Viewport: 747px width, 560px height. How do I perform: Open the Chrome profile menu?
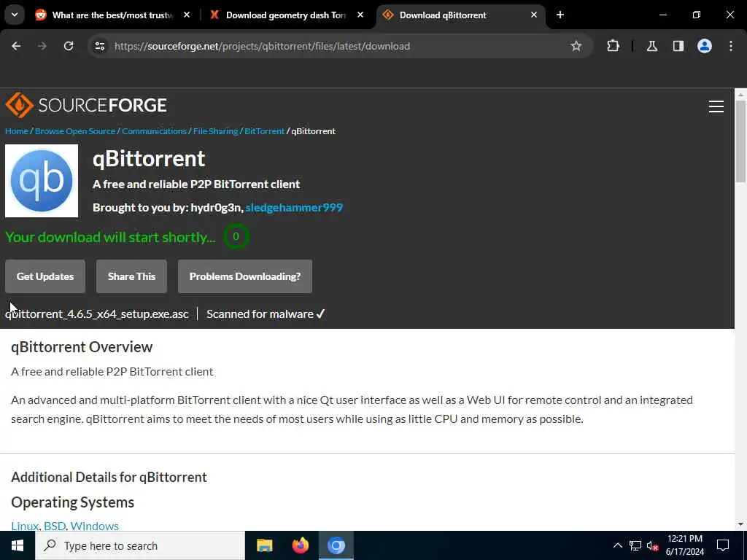[704, 46]
